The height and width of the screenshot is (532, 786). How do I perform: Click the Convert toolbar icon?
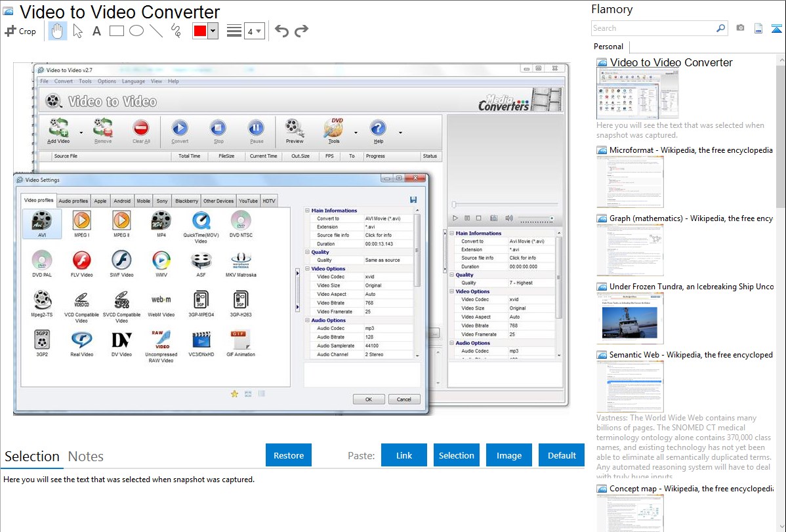(180, 131)
